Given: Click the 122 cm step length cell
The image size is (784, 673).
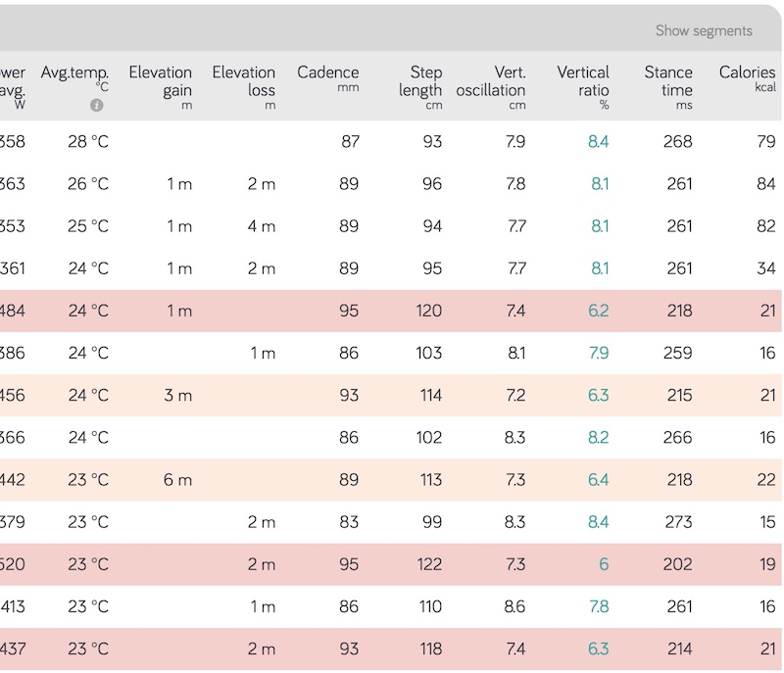Looking at the screenshot, I should click(x=428, y=564).
